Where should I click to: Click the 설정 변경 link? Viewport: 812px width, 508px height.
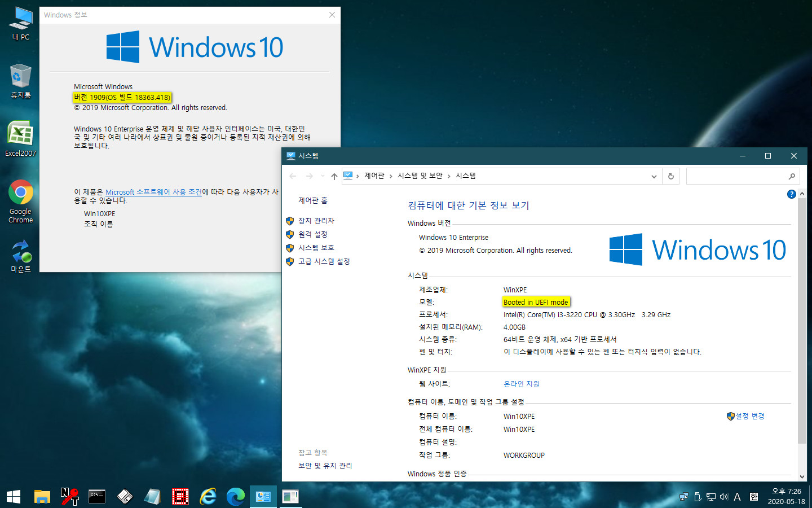[x=750, y=416]
